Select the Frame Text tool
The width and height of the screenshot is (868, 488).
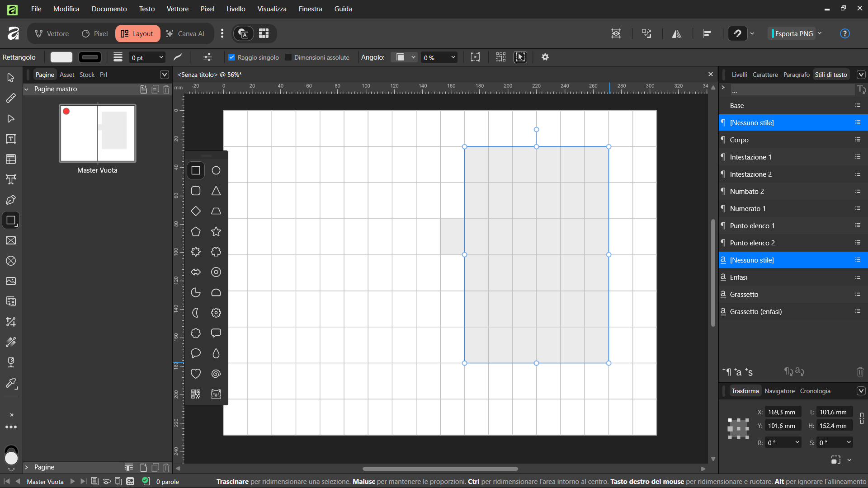[11, 139]
